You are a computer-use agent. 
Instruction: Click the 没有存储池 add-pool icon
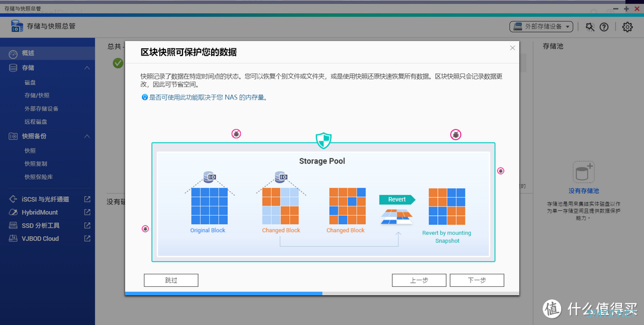point(584,172)
